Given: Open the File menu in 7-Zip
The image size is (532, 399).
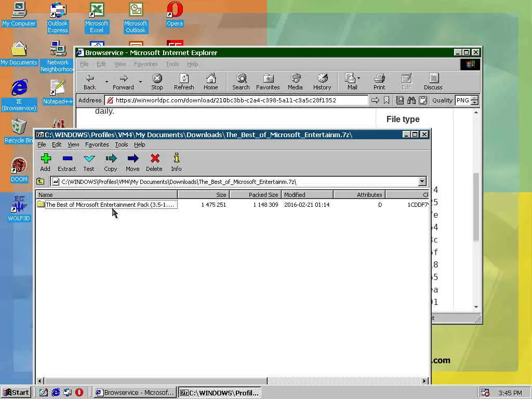Looking at the screenshot, I should tap(42, 144).
